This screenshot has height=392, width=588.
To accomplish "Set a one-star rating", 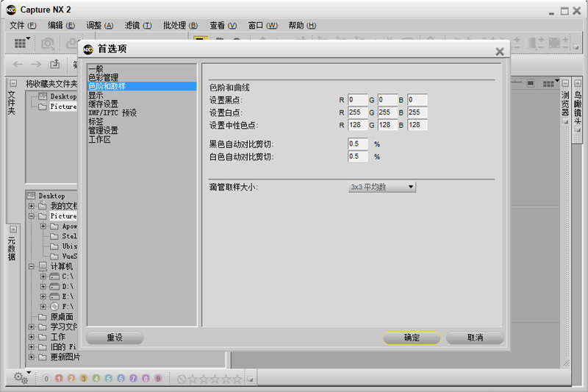I will tap(193, 379).
